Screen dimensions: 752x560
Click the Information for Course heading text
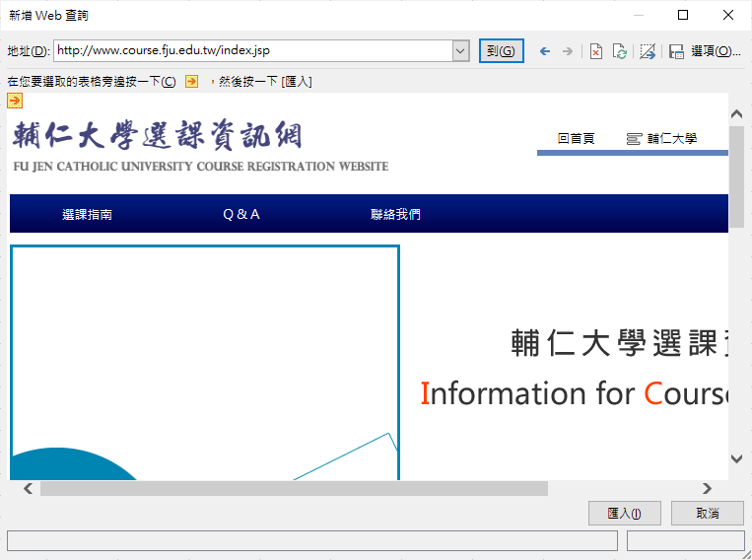[574, 394]
